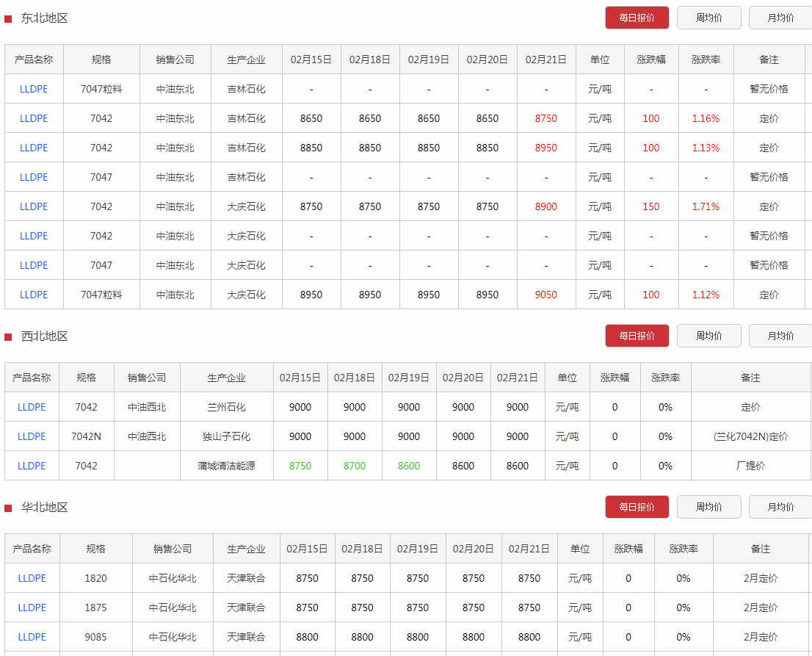Viewport: 812px width, 656px height.
Task: Click the red 8950 price for 02月21日
Action: (545, 148)
